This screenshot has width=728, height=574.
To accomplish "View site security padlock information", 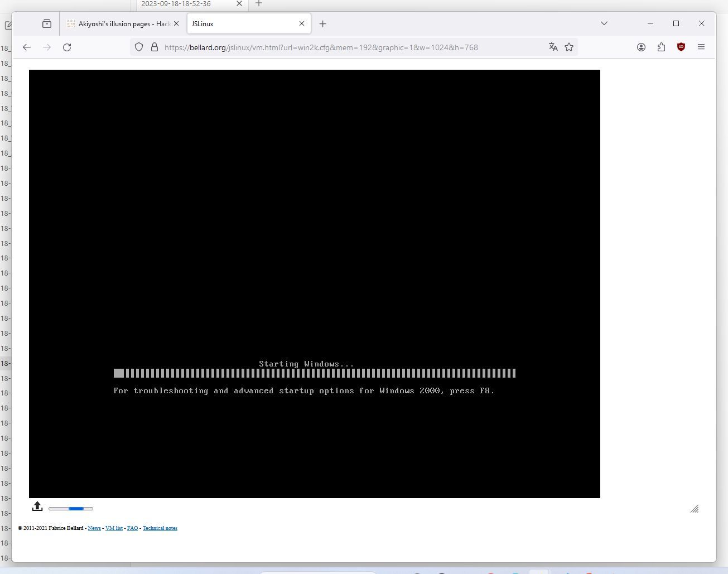I will coord(155,47).
